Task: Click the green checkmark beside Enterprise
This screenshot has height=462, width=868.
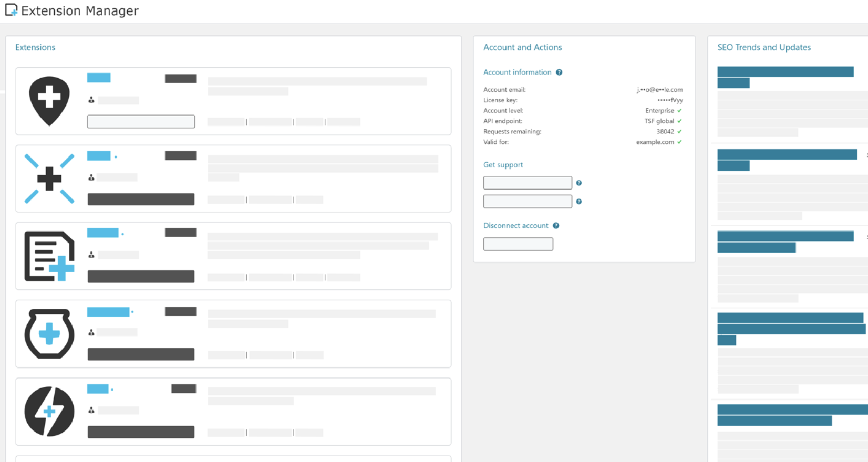Action: coord(679,111)
